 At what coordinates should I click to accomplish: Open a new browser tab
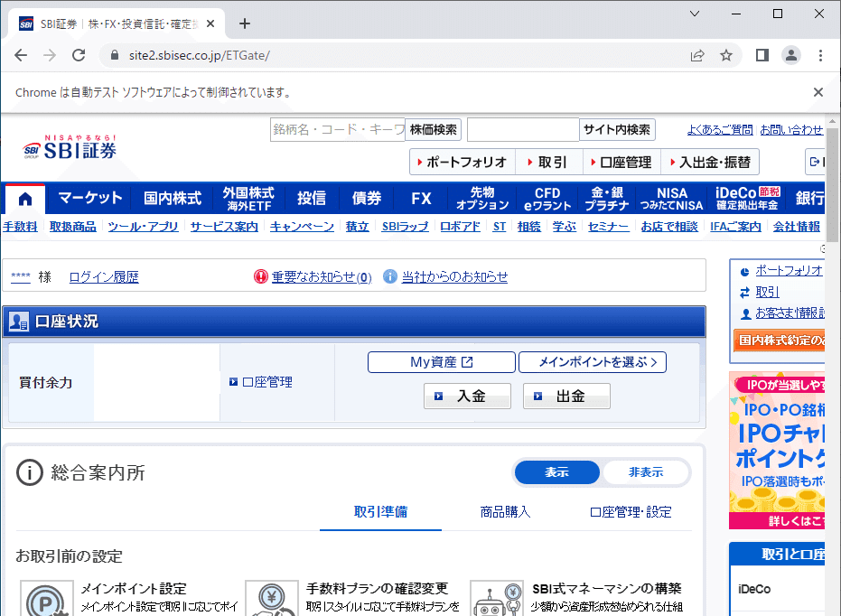[245, 23]
